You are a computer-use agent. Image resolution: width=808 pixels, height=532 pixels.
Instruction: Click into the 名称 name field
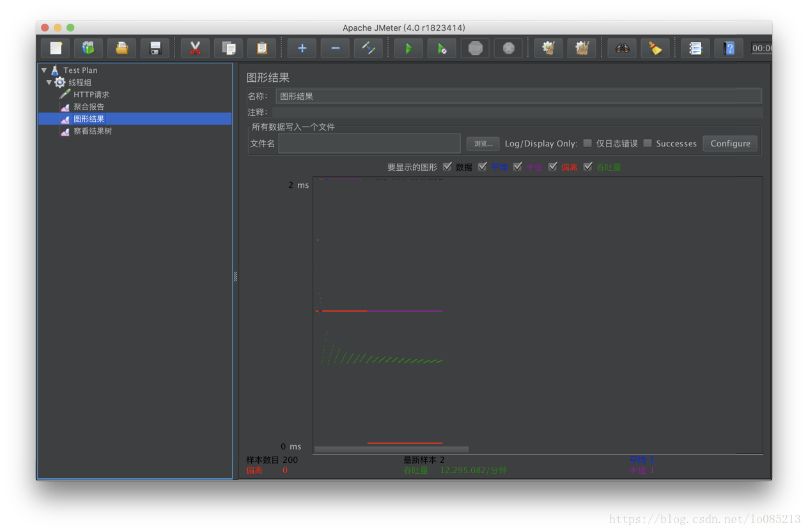(518, 96)
